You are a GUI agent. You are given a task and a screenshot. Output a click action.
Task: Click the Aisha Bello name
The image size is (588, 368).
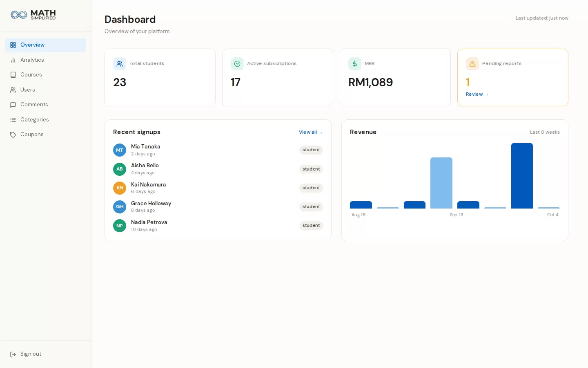(x=145, y=165)
